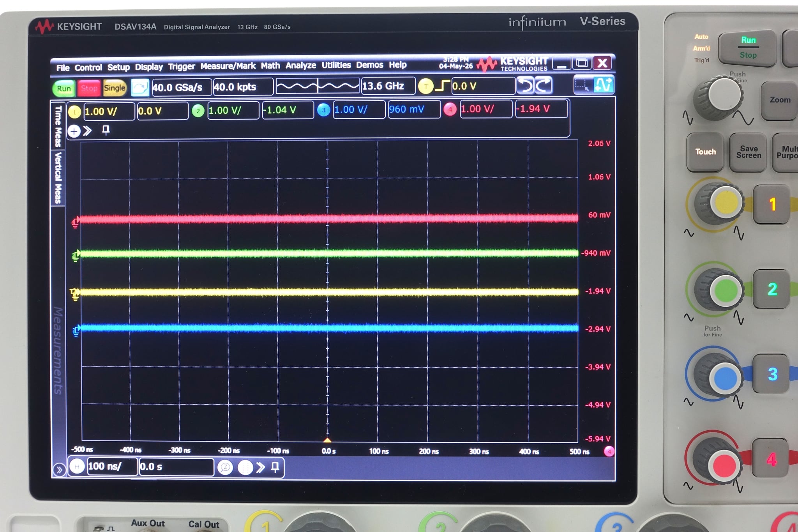Toggle channel 2 green indicator
Viewport: 798px width, 532px height.
tap(198, 111)
